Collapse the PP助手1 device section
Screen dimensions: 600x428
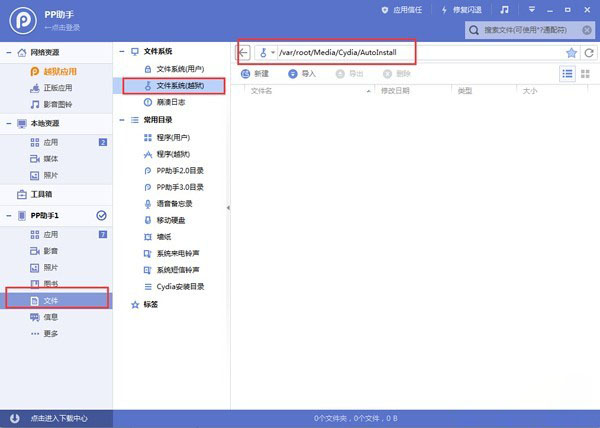point(8,216)
